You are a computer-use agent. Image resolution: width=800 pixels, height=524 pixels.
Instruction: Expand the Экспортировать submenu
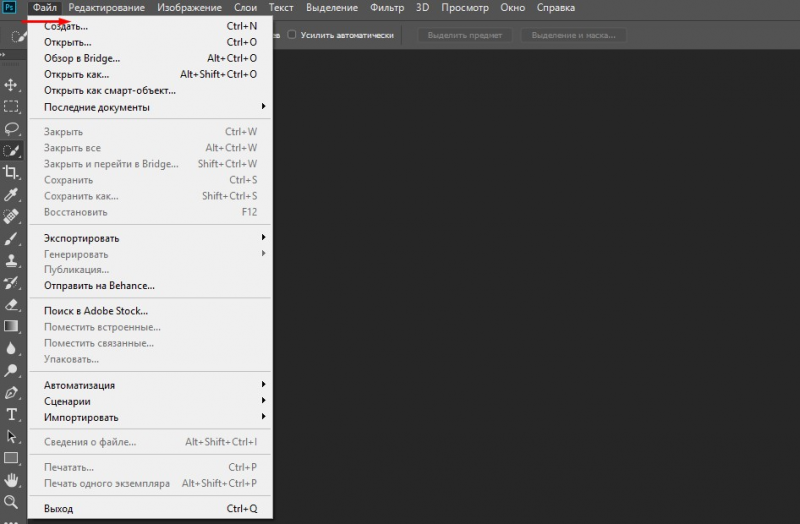[x=151, y=238]
